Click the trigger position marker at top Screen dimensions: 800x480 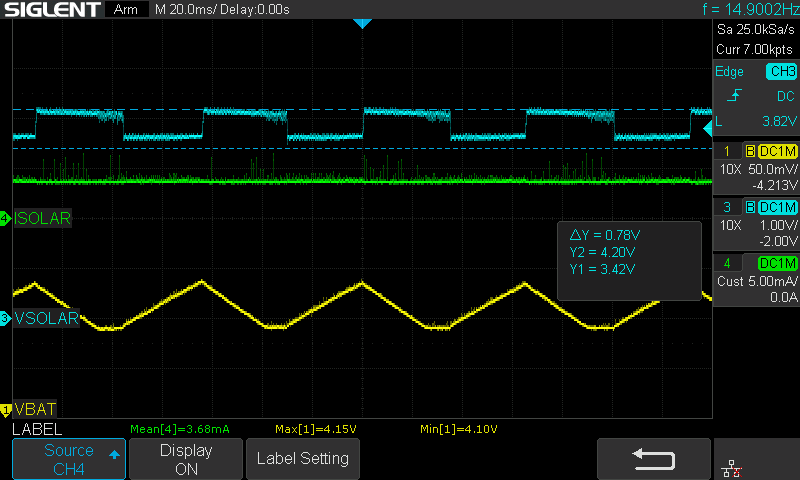point(362,23)
